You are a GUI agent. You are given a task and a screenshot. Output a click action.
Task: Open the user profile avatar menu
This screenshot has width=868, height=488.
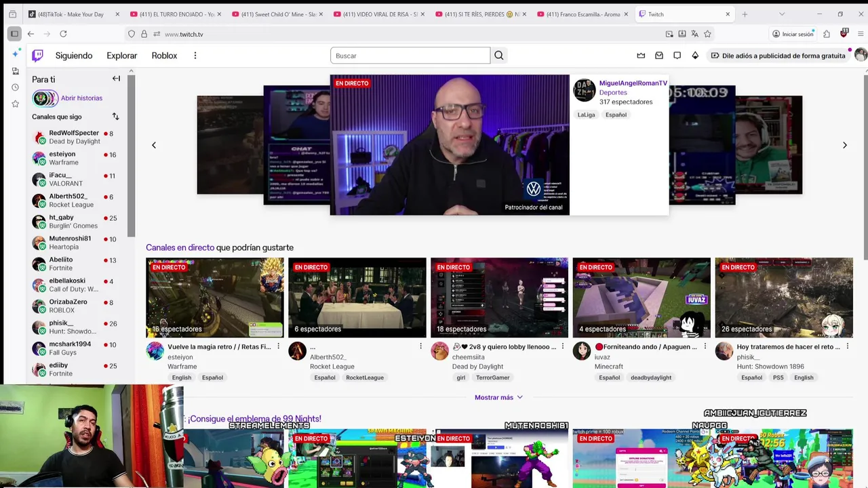[x=861, y=56]
